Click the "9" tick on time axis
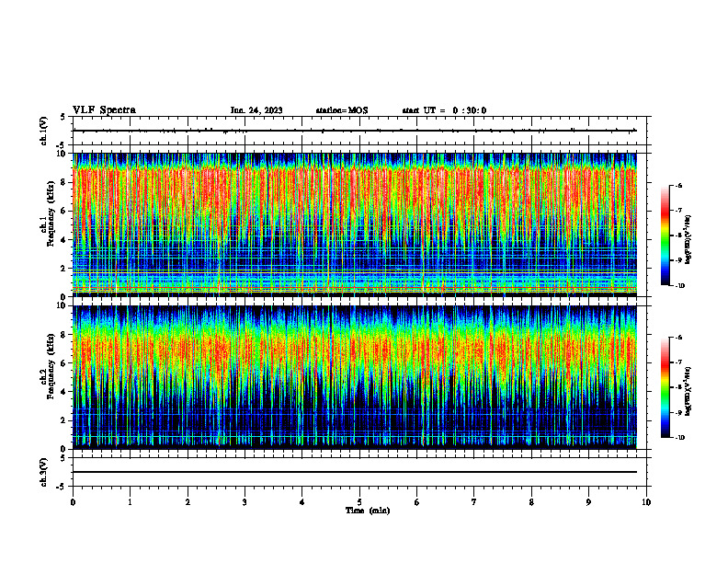The image size is (728, 563). [588, 502]
